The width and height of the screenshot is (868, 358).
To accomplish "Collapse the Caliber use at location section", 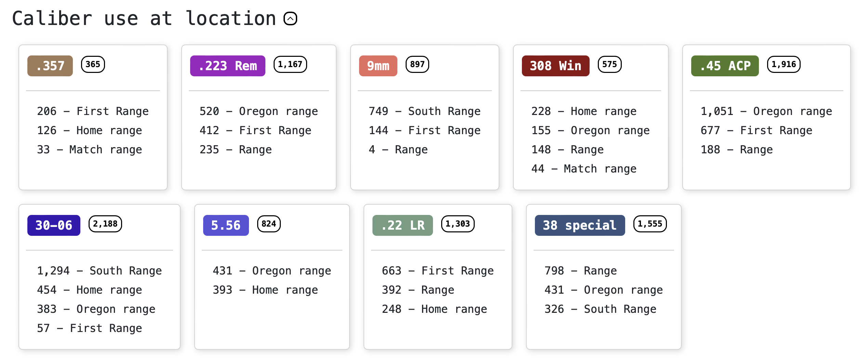I will pyautogui.click(x=290, y=18).
